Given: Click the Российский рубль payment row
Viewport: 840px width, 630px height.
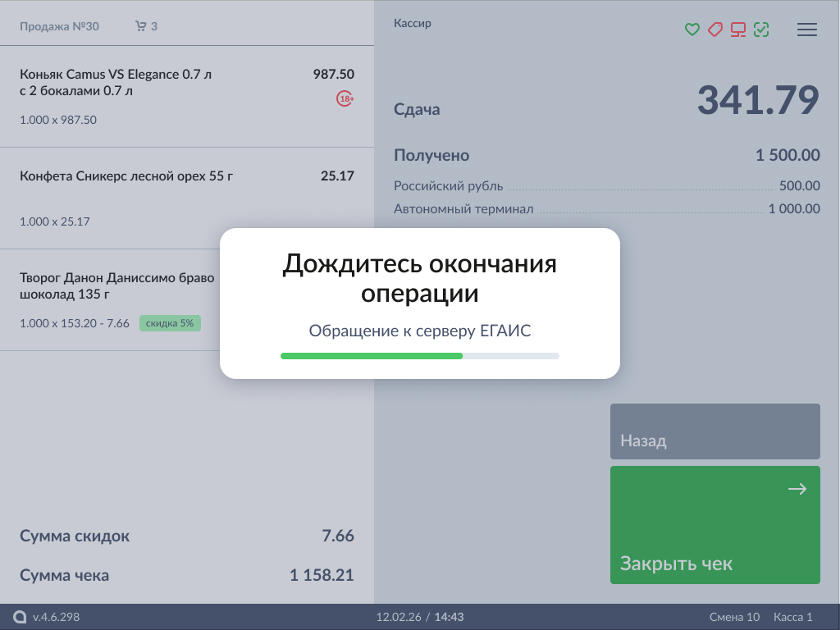Looking at the screenshot, I should 606,186.
